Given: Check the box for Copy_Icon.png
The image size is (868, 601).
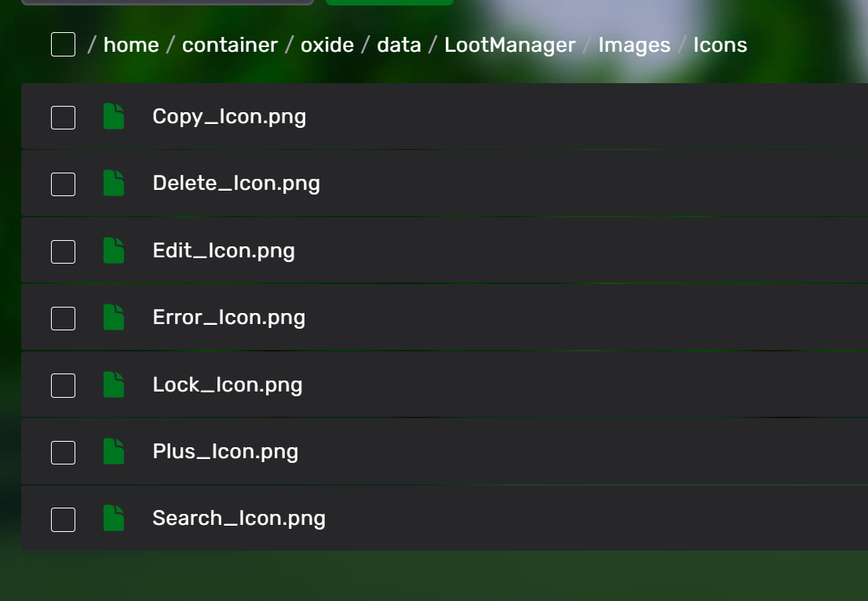Looking at the screenshot, I should click(63, 118).
